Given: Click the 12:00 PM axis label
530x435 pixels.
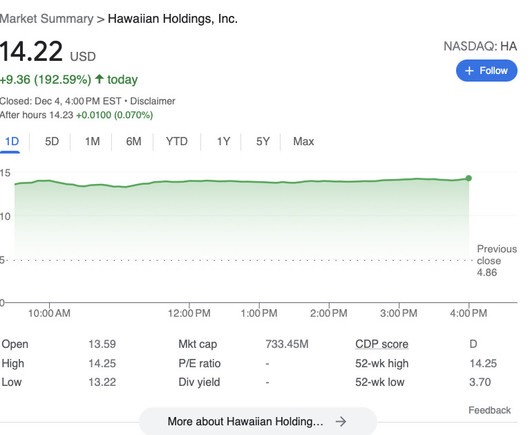Looking at the screenshot, I should point(189,313).
